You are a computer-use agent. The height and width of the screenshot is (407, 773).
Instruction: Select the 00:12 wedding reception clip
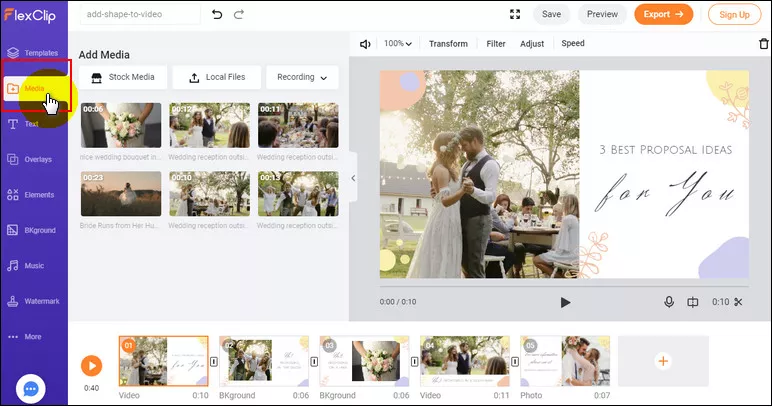click(x=210, y=125)
